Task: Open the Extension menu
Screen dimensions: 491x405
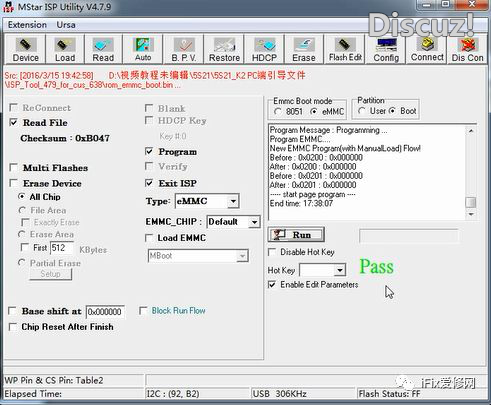Action: (x=27, y=25)
